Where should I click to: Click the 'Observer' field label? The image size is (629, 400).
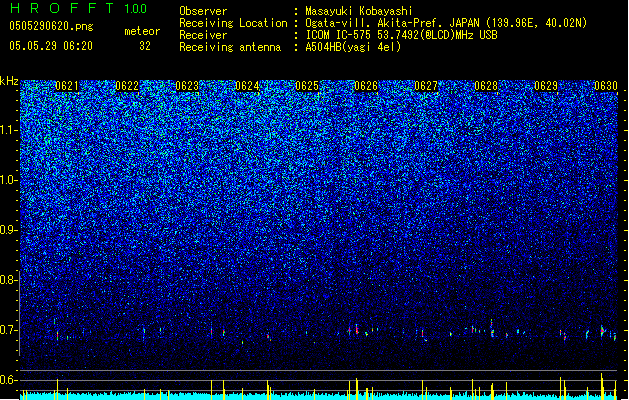coord(203,11)
